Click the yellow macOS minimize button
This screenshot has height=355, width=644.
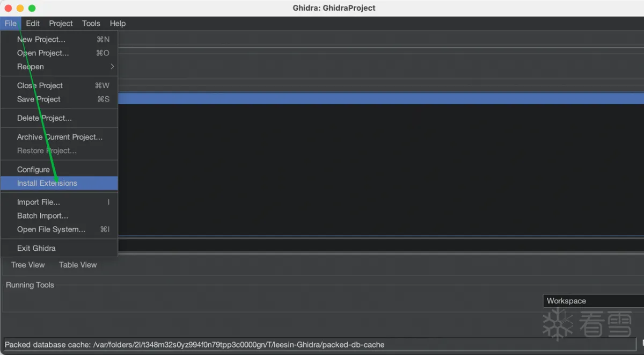pos(20,8)
